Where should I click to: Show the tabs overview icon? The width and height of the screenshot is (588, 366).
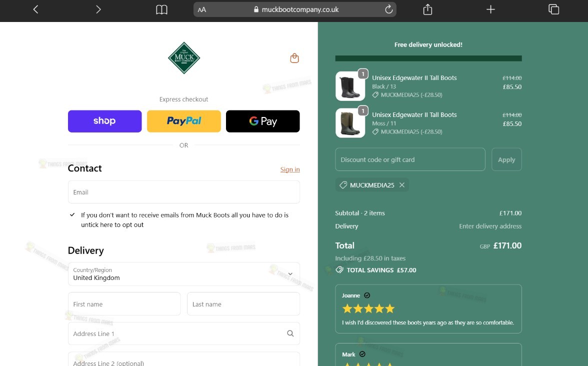click(x=553, y=9)
